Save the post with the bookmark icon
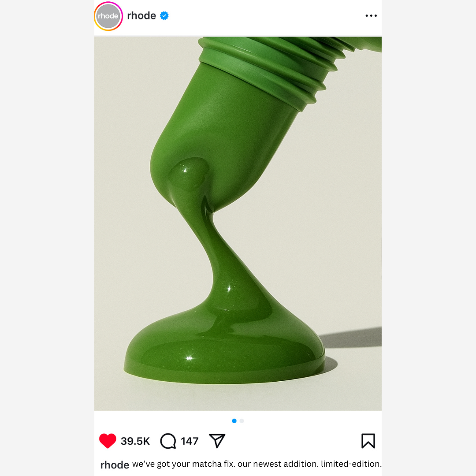This screenshot has width=476, height=476. (x=368, y=441)
